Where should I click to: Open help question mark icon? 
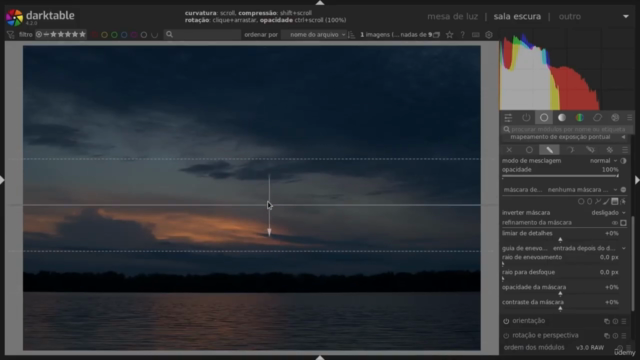point(462,35)
